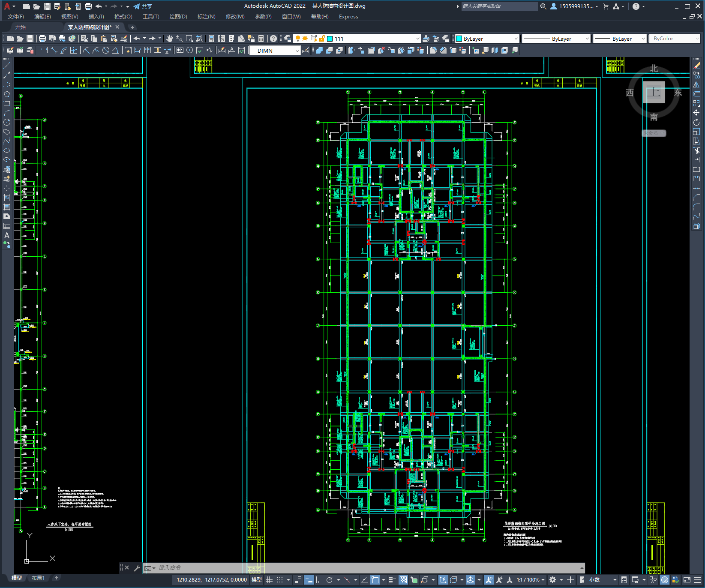Image resolution: width=705 pixels, height=588 pixels.
Task: Open the DIMN dimension style dropdown
Action: [297, 51]
